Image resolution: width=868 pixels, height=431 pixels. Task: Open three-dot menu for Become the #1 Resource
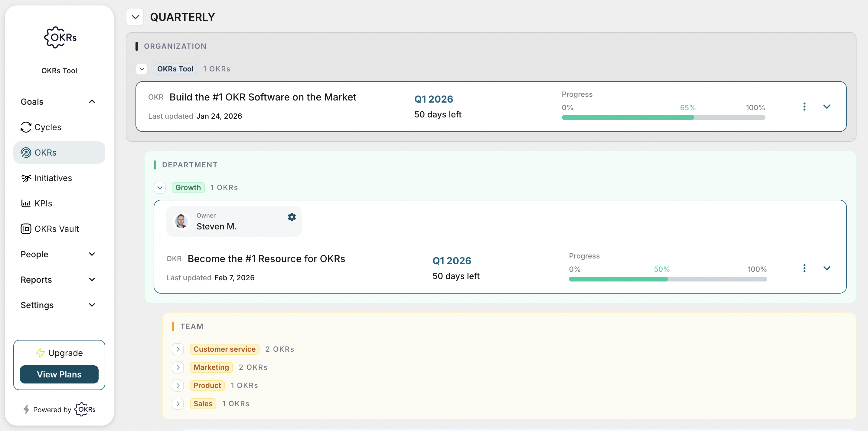click(x=804, y=268)
